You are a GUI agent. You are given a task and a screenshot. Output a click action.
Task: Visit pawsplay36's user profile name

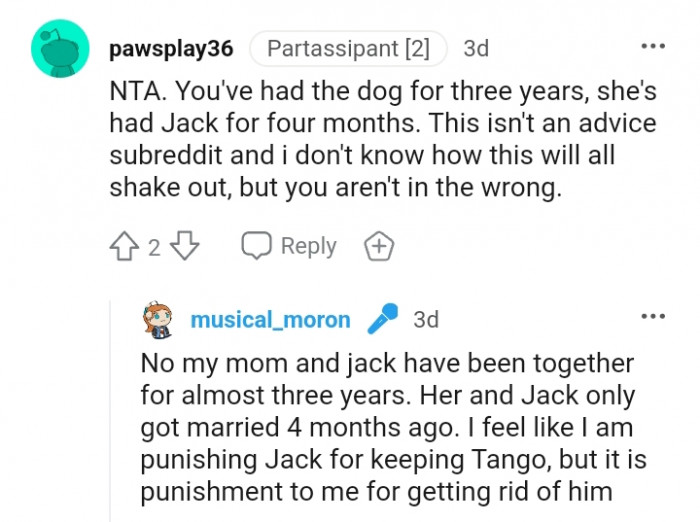(x=171, y=48)
